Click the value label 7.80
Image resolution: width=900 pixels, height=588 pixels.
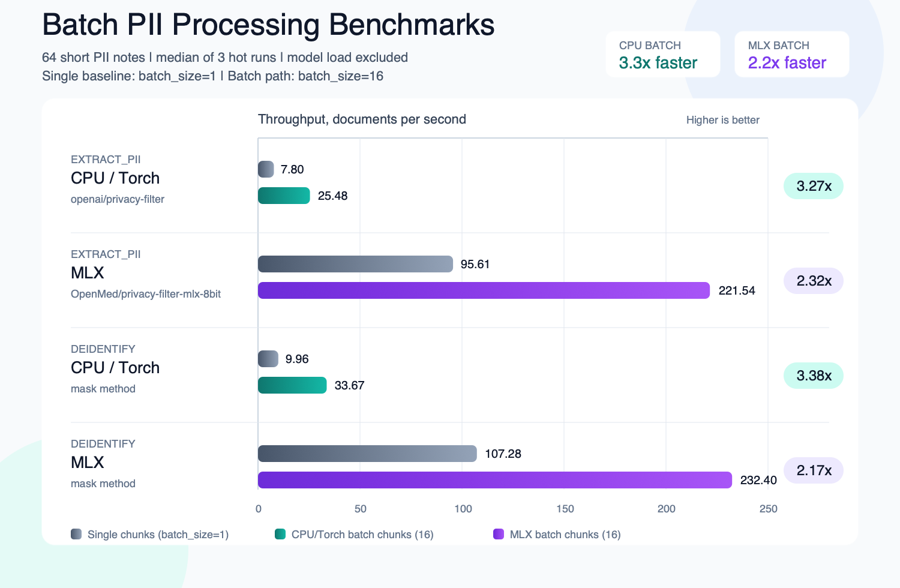click(x=292, y=169)
